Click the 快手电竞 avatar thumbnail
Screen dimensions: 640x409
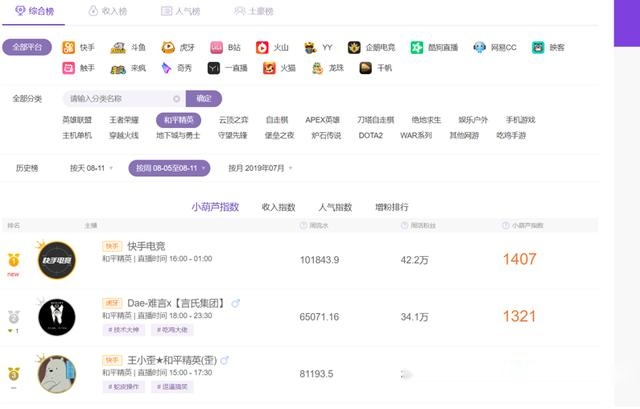tap(57, 260)
